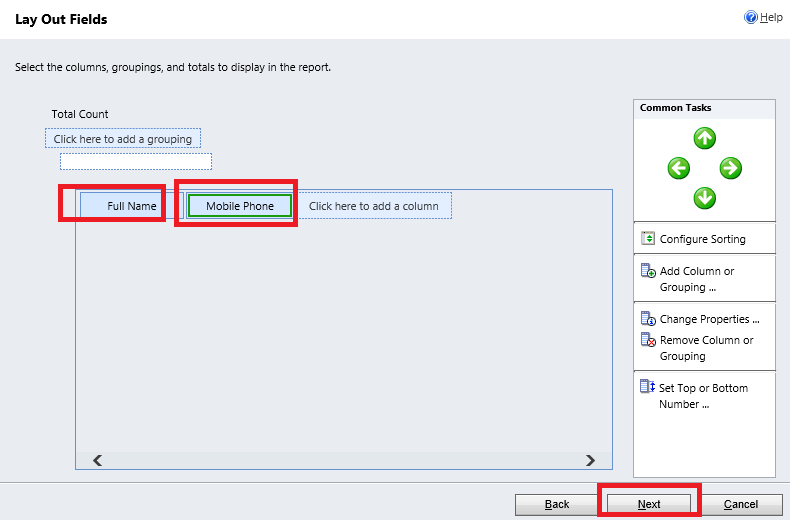The height and width of the screenshot is (520, 790).
Task: Click the green left arrow in Common Tasks
Action: pos(679,168)
